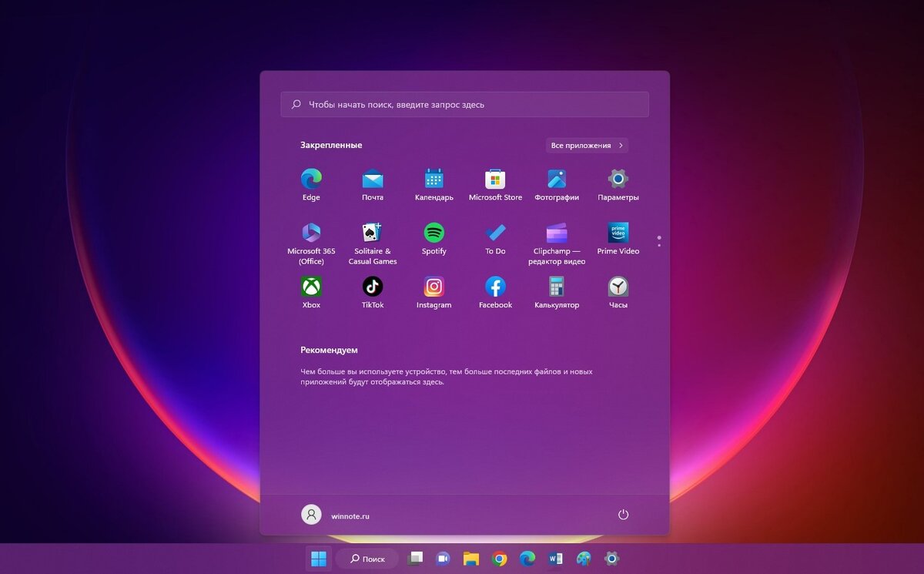The width and height of the screenshot is (924, 574).
Task: Open Solitaire & Casual Games
Action: [373, 243]
